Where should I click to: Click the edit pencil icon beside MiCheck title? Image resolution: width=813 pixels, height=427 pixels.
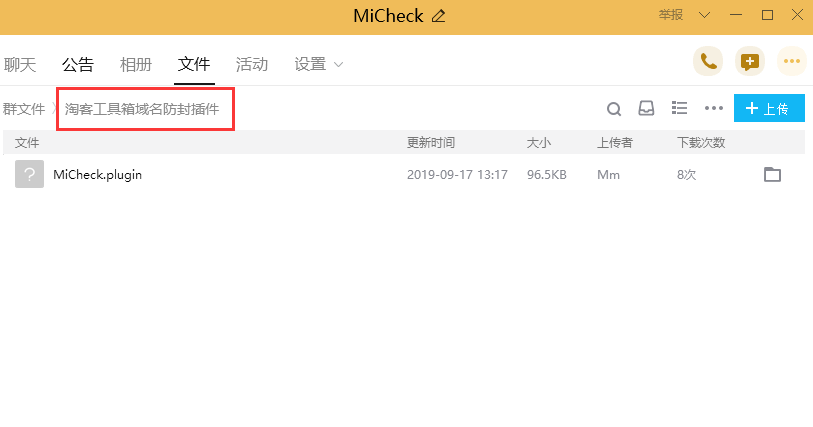tap(439, 16)
